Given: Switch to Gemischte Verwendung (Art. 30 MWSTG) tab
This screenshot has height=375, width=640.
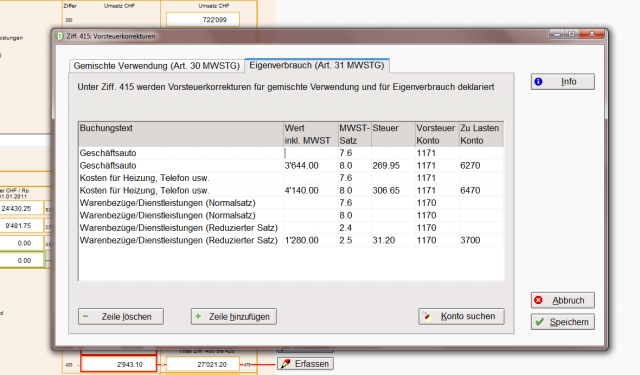Looking at the screenshot, I should tap(156, 66).
